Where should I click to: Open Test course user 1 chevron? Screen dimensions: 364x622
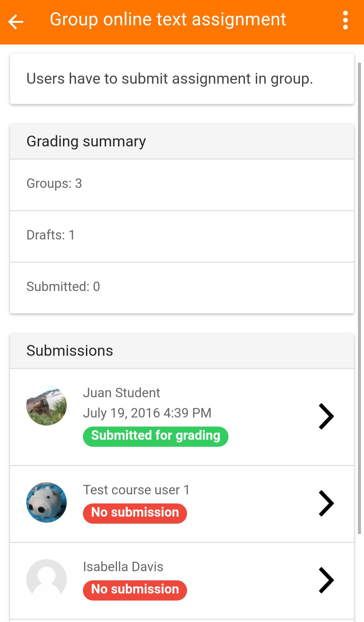326,503
